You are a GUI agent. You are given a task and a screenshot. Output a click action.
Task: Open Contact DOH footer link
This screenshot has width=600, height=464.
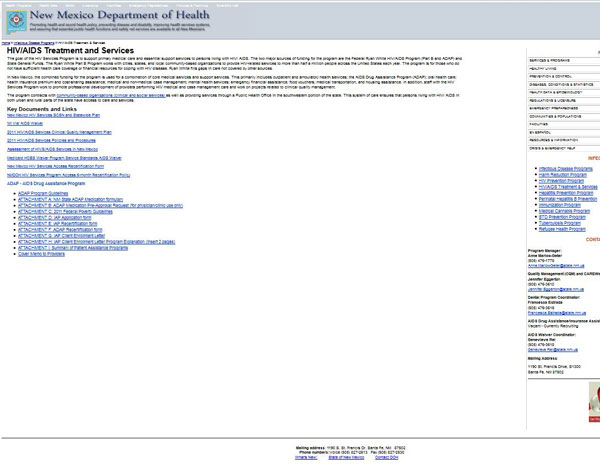386,457
